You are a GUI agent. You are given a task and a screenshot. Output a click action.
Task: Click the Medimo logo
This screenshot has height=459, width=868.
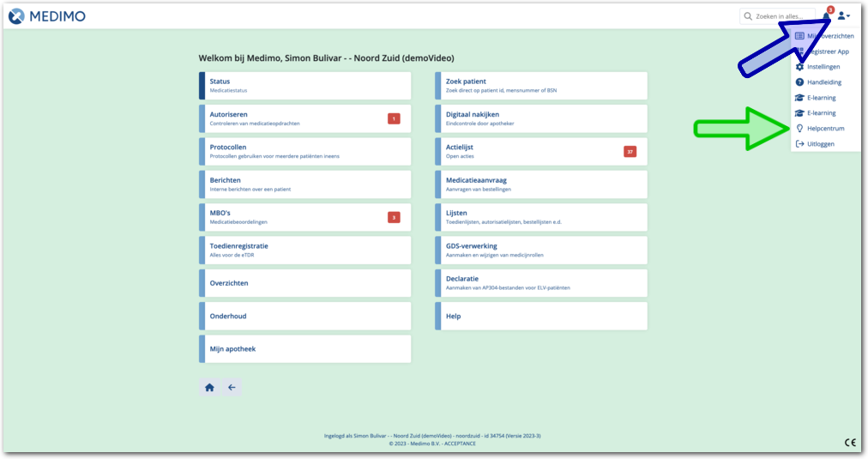[x=47, y=16]
